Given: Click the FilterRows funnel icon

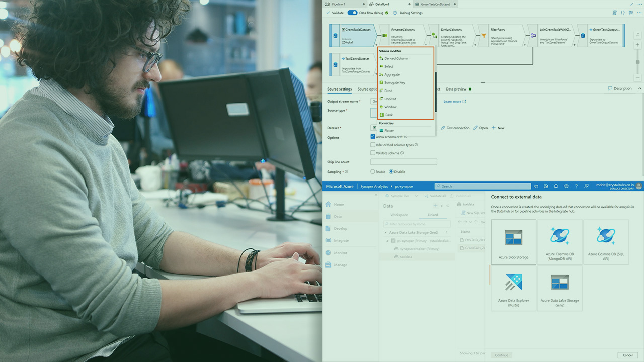Looking at the screenshot, I should (484, 36).
